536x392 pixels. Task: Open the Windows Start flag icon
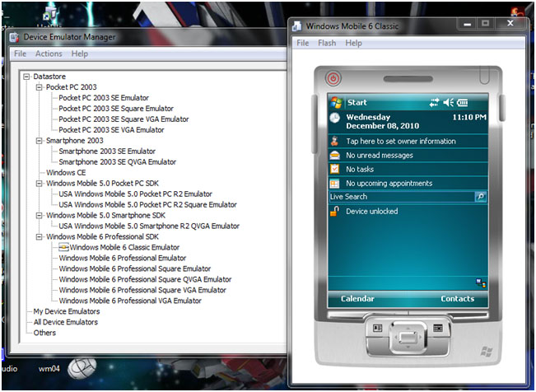click(337, 102)
